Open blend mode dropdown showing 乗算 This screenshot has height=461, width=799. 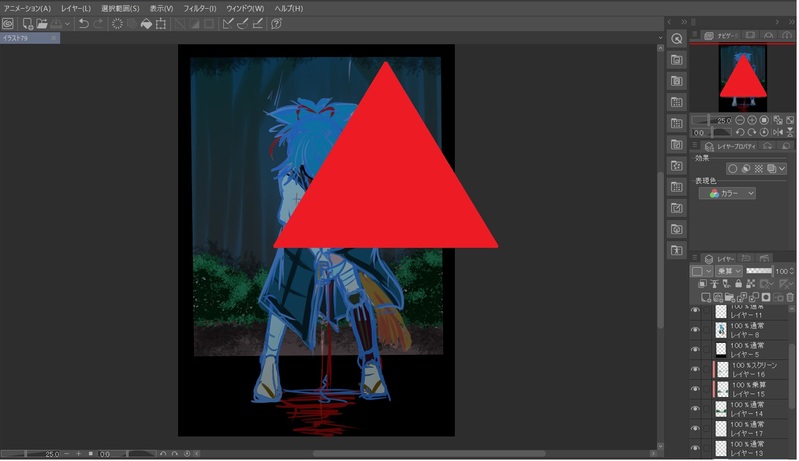729,271
